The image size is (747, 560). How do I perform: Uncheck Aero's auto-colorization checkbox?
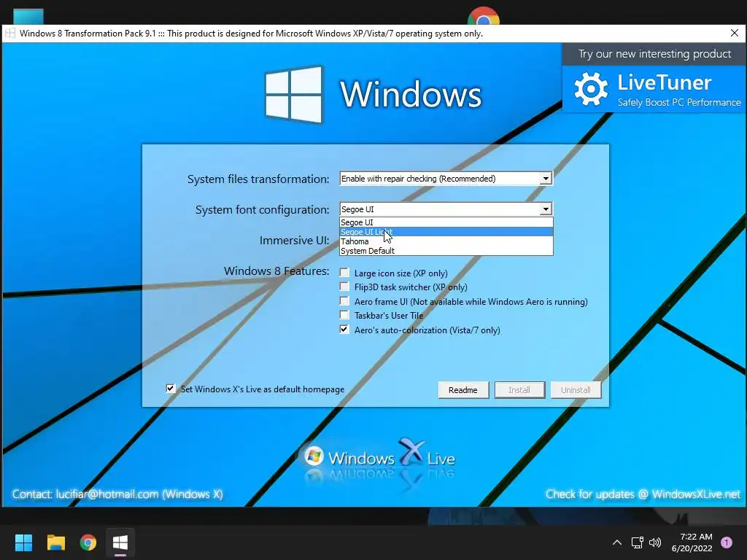coord(344,330)
